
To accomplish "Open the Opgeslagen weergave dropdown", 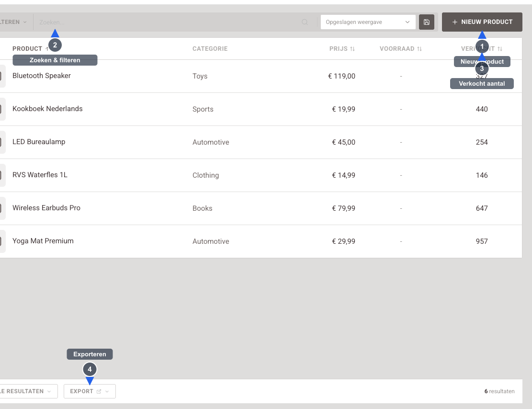I will (368, 22).
